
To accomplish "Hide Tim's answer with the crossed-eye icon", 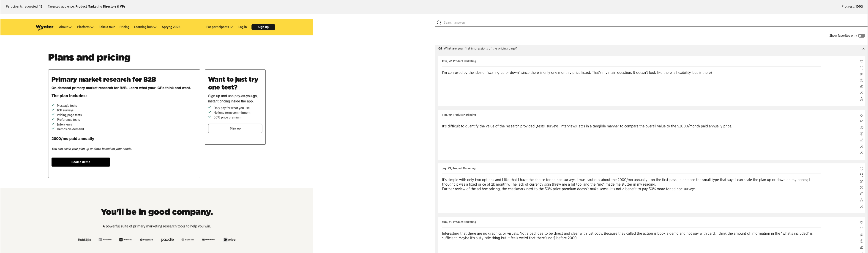I will [861, 127].
